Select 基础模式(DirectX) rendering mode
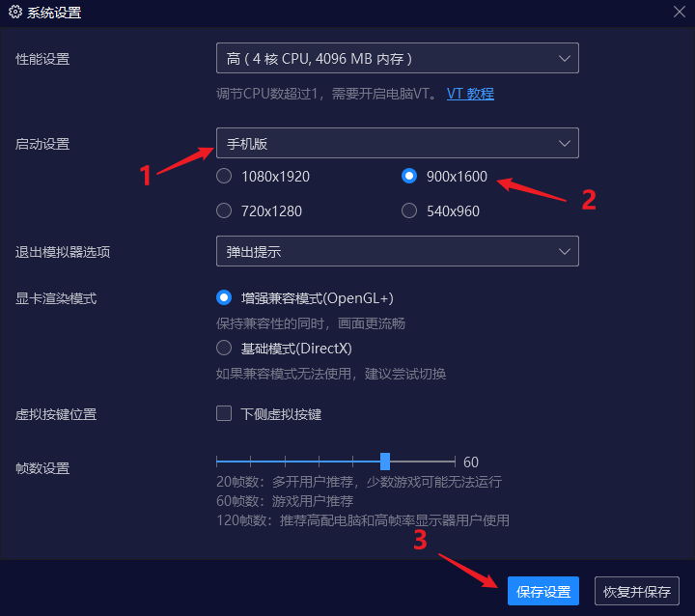695x616 pixels. 224,348
